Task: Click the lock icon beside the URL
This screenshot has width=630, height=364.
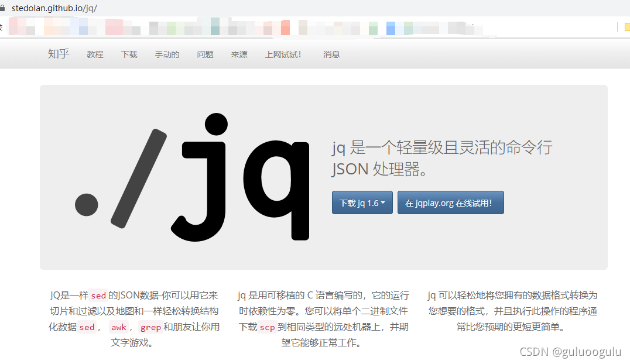Action: pos(2,8)
